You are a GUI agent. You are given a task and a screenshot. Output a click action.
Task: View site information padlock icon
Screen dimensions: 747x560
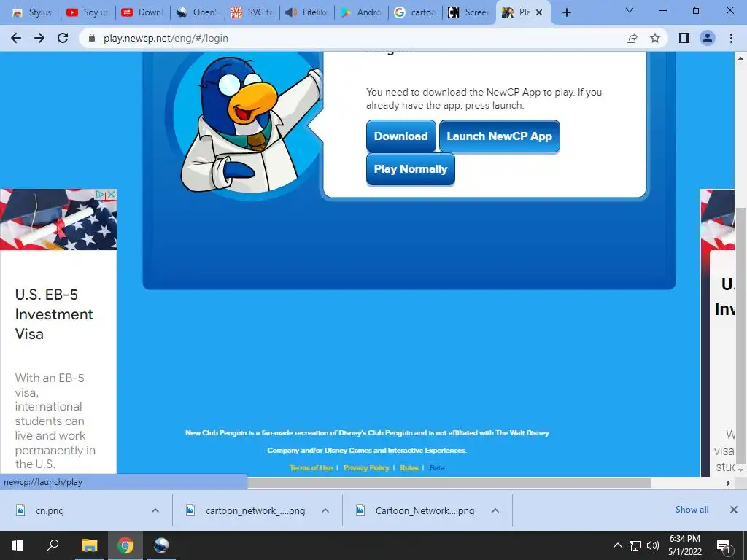coord(92,38)
